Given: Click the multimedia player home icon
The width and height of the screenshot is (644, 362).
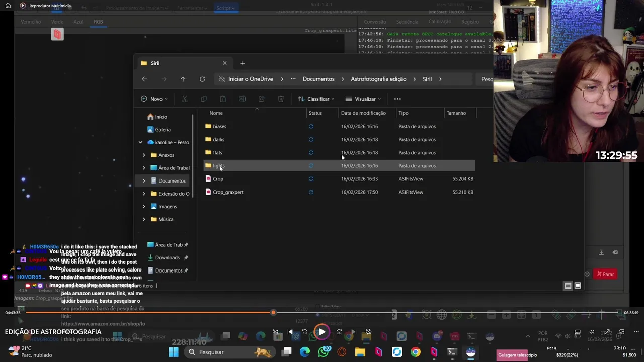Looking at the screenshot, I should (8, 6).
